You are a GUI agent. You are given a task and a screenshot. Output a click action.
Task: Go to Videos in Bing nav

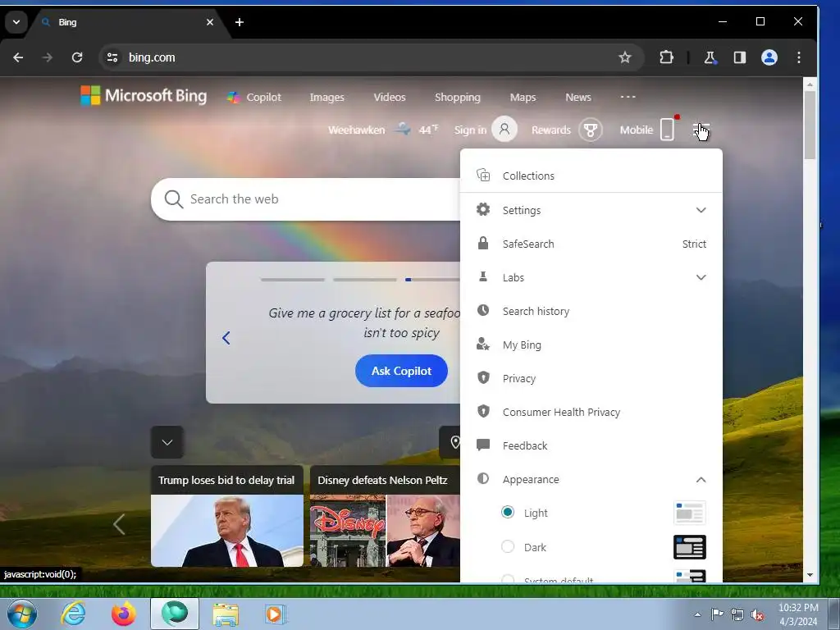[x=390, y=97]
